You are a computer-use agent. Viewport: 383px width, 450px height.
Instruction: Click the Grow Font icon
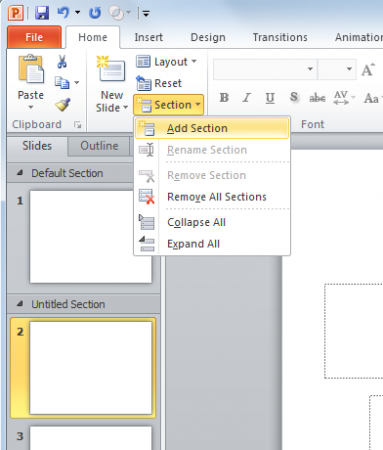368,70
